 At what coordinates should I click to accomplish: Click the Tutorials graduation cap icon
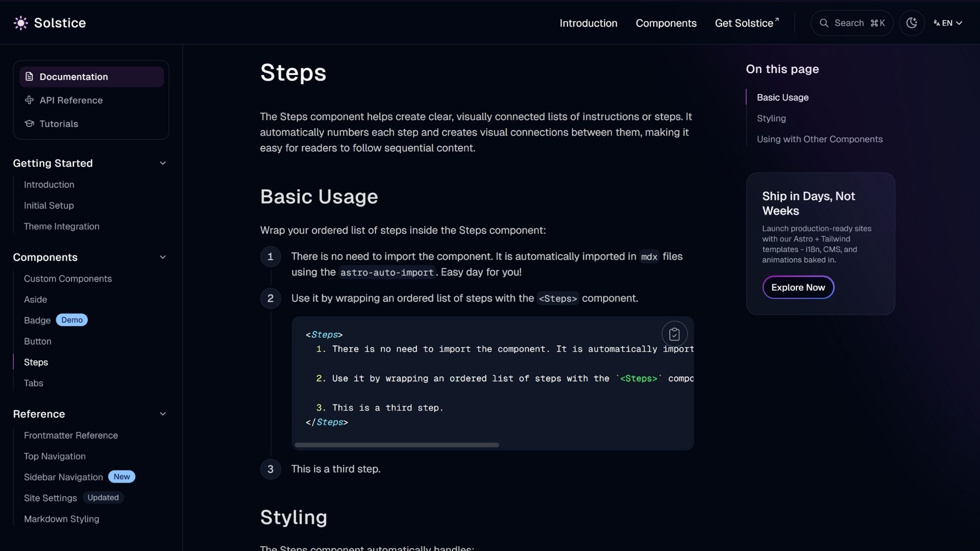(x=29, y=123)
